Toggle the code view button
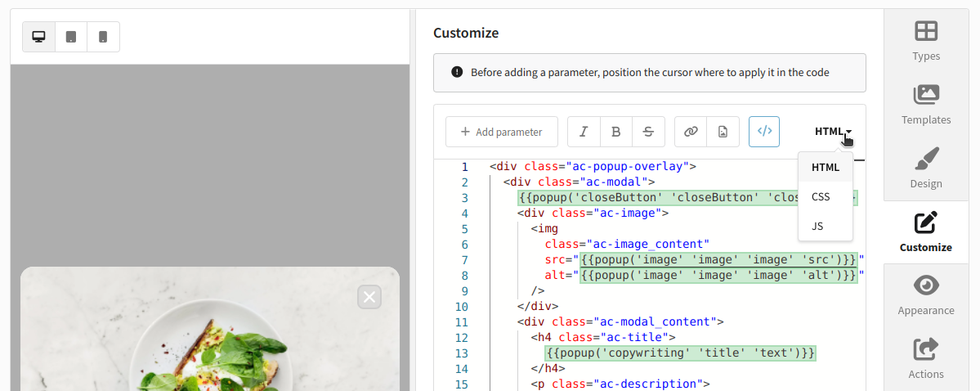Viewport: 980px width, 391px height. click(764, 132)
